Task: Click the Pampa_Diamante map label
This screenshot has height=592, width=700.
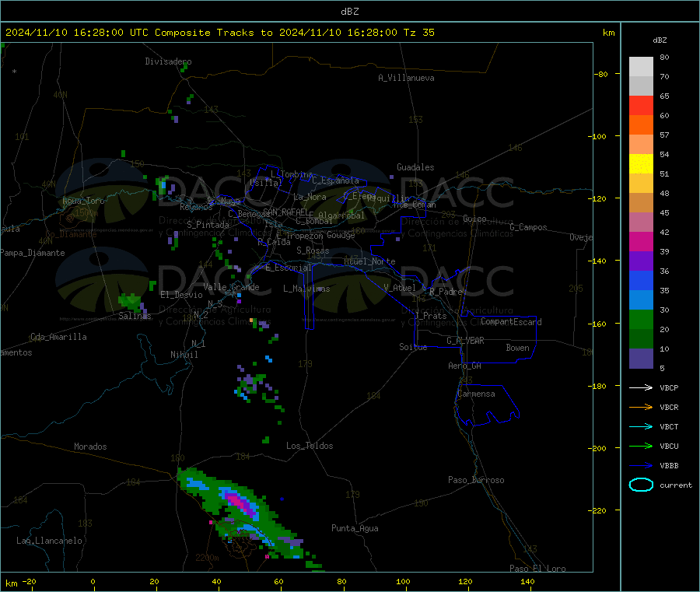Action: (x=33, y=253)
